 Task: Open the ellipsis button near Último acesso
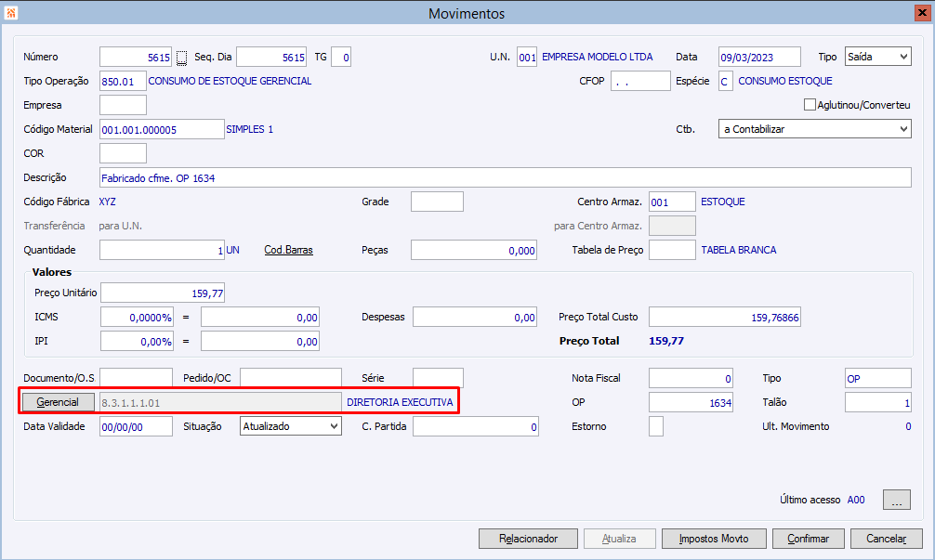pos(896,500)
